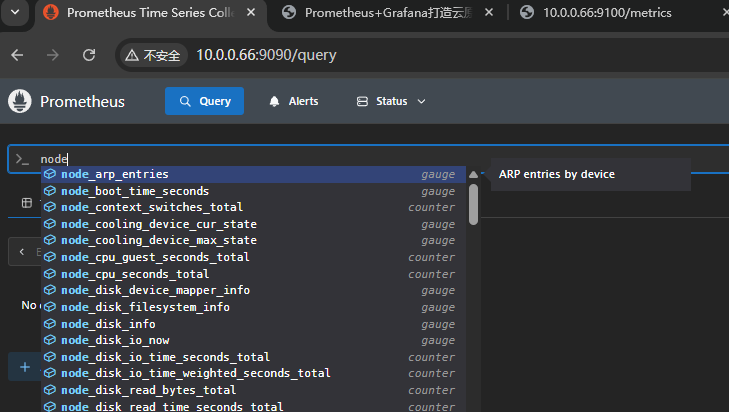Click the scroll-up arrow of suggestion list
Screen dimensions: 729x412
coord(473,175)
